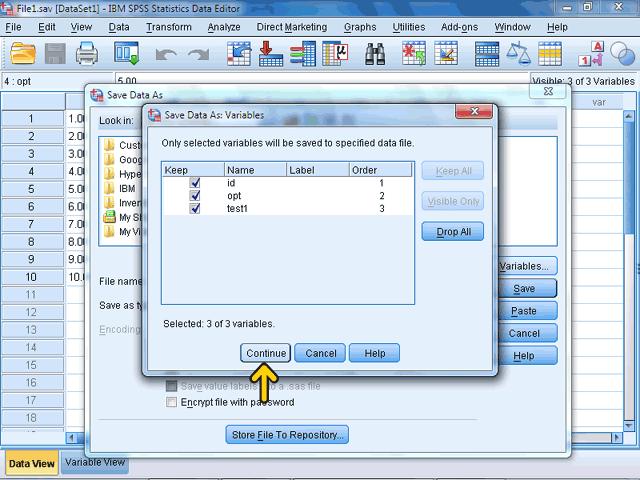Uncheck Keep checkbox for id variable
Image resolution: width=640 pixels, height=480 pixels.
coord(195,183)
